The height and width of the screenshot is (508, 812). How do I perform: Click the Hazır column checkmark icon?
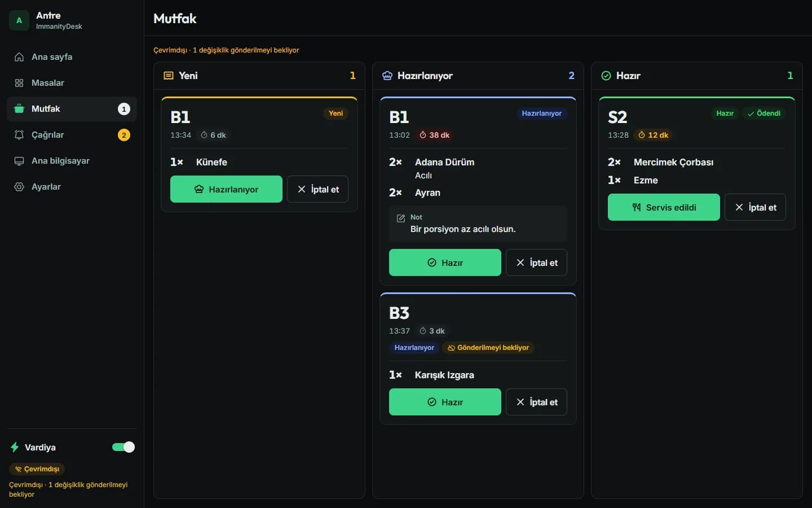tap(606, 76)
